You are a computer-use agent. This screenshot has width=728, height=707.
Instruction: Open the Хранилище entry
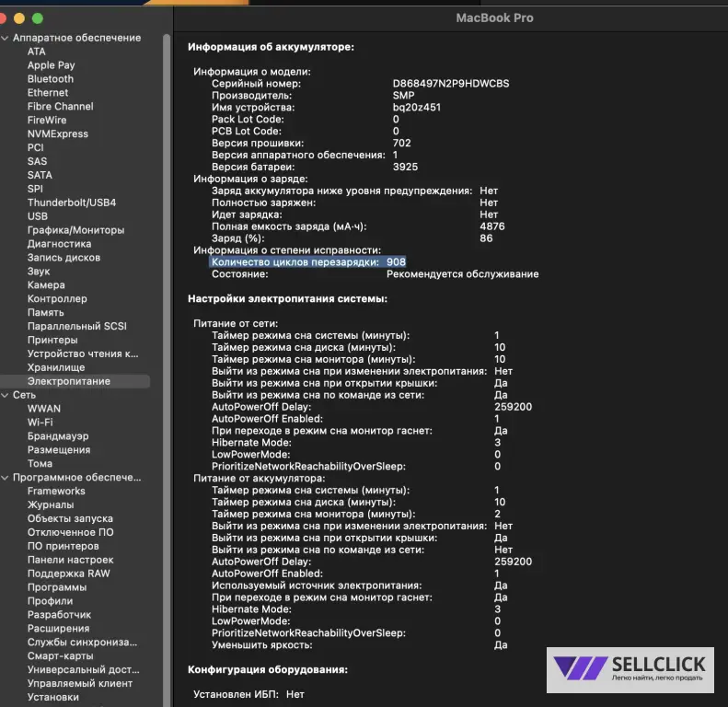point(56,367)
